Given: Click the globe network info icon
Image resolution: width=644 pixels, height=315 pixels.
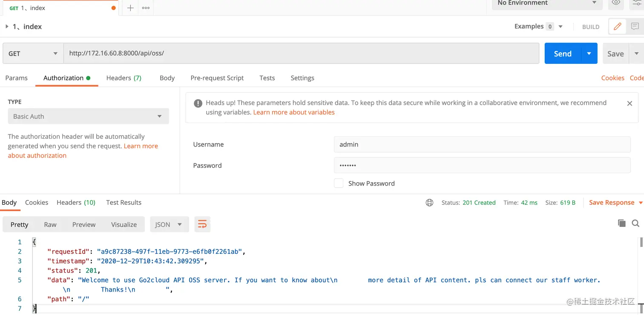Looking at the screenshot, I should pos(429,203).
